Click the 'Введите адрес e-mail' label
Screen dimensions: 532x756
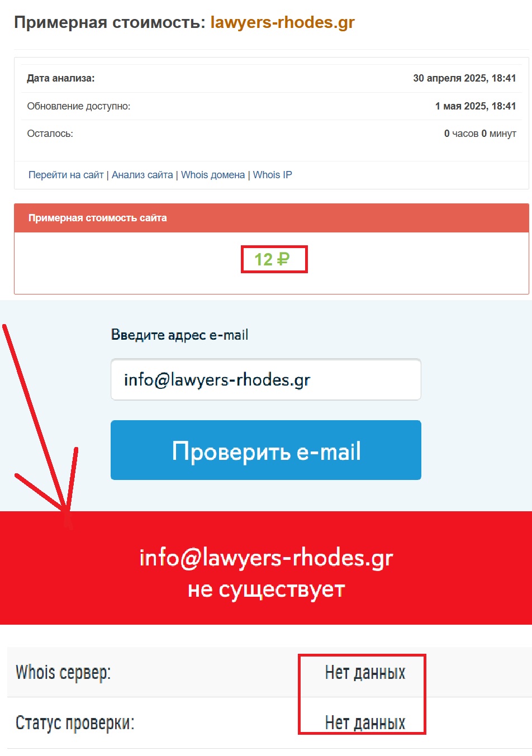pos(179,335)
